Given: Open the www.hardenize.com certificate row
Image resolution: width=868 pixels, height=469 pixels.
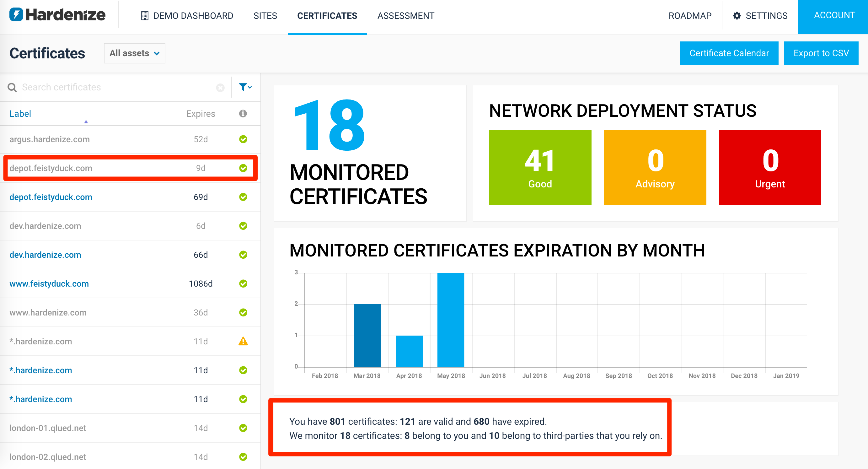Looking at the screenshot, I should click(130, 313).
